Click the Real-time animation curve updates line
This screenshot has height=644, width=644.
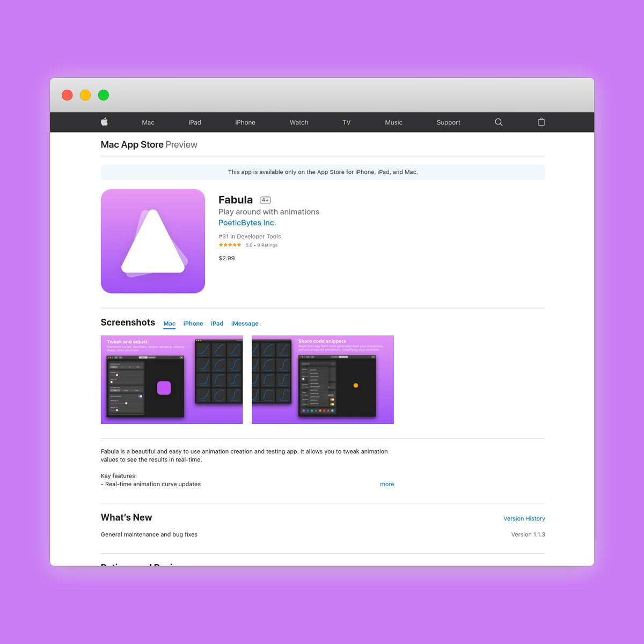coord(151,484)
